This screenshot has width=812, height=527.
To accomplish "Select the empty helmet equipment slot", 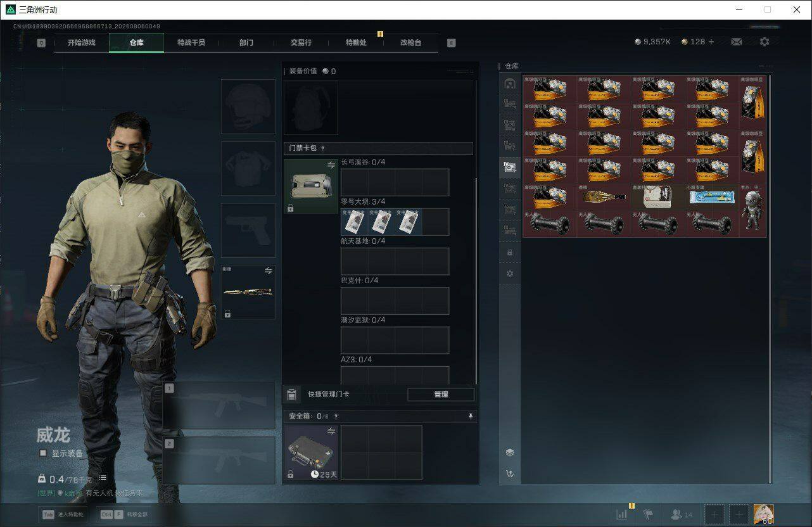I will tap(248, 106).
